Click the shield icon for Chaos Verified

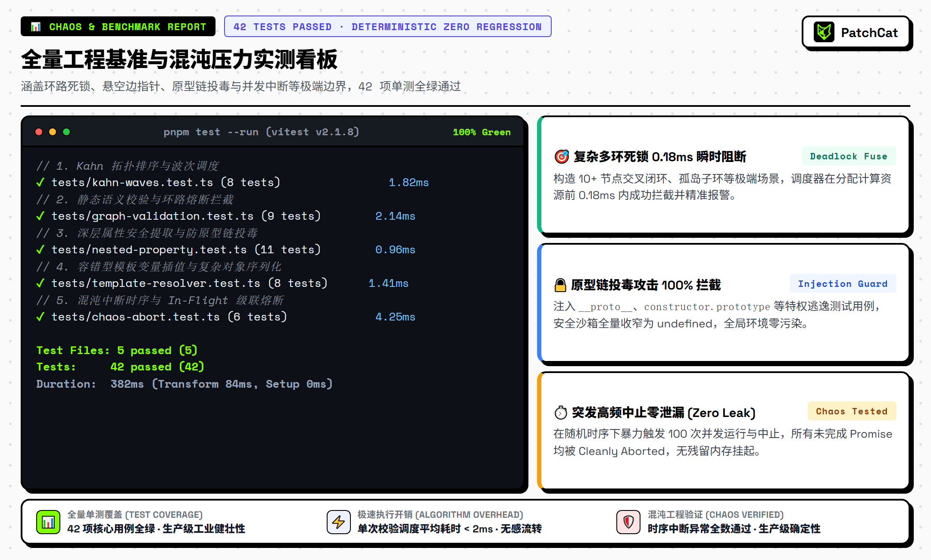coord(628,522)
